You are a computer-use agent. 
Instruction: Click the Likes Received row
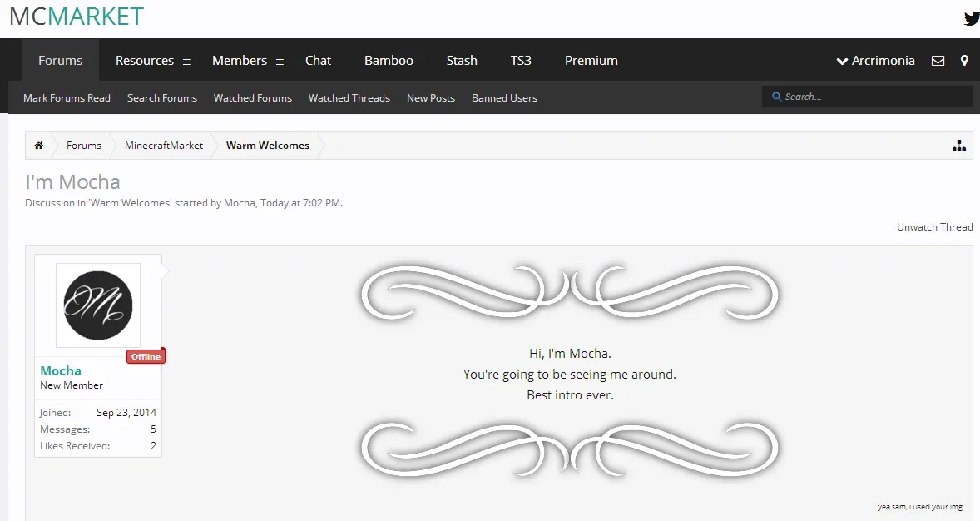tap(98, 446)
